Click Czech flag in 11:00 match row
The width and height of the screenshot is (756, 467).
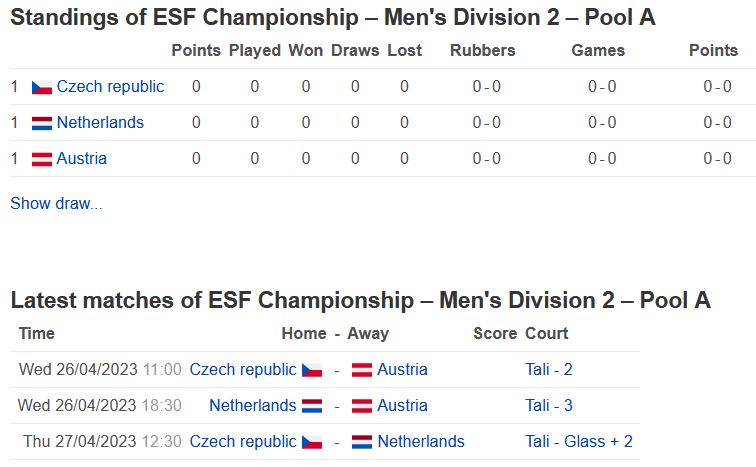(x=312, y=370)
